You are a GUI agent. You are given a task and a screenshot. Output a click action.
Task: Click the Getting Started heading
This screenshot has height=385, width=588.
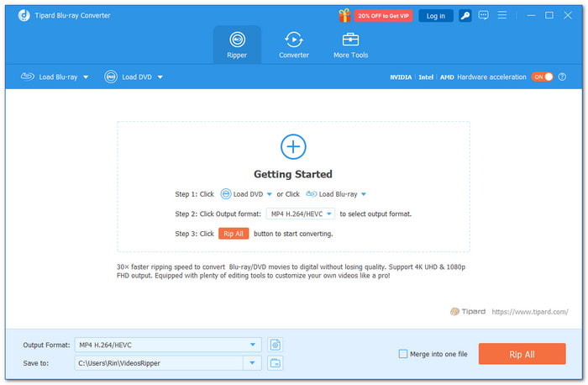293,174
